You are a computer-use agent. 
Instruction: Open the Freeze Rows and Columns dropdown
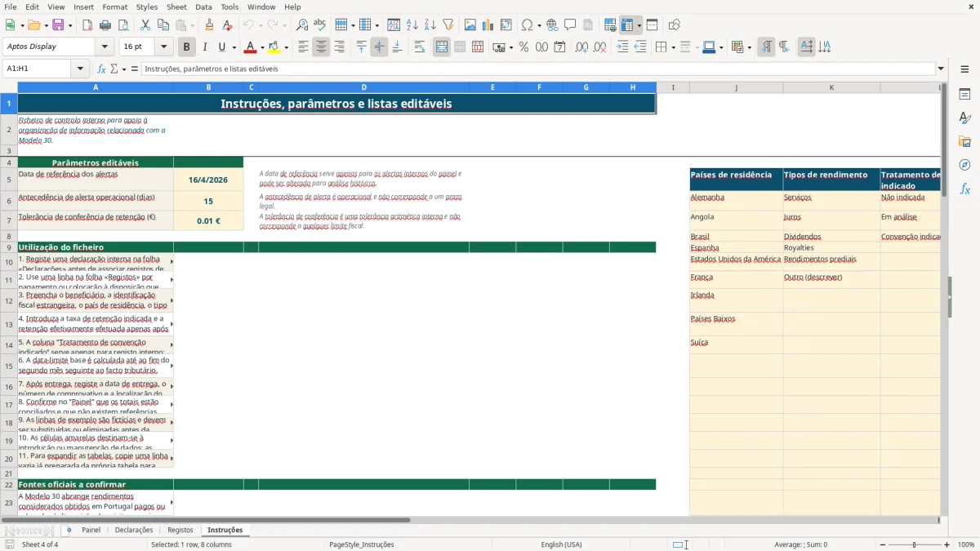[x=639, y=25]
